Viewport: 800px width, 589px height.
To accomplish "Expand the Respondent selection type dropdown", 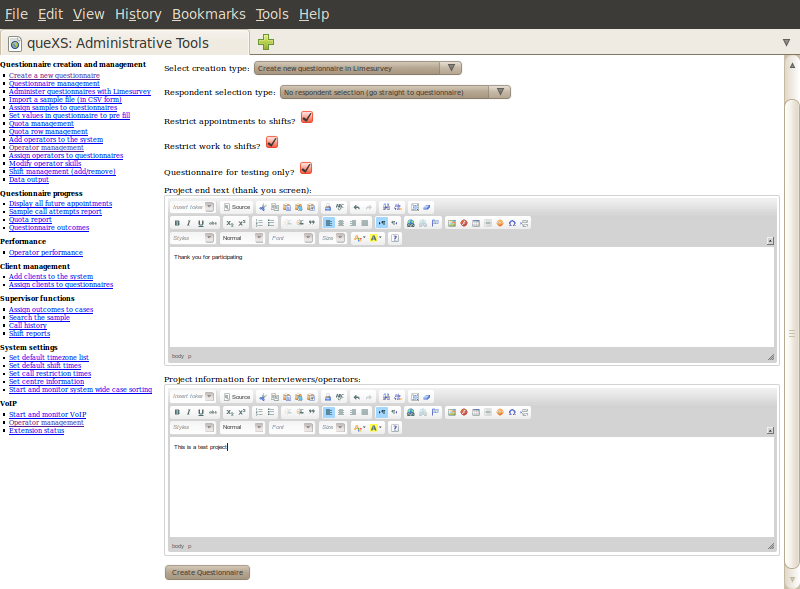I will tap(394, 92).
